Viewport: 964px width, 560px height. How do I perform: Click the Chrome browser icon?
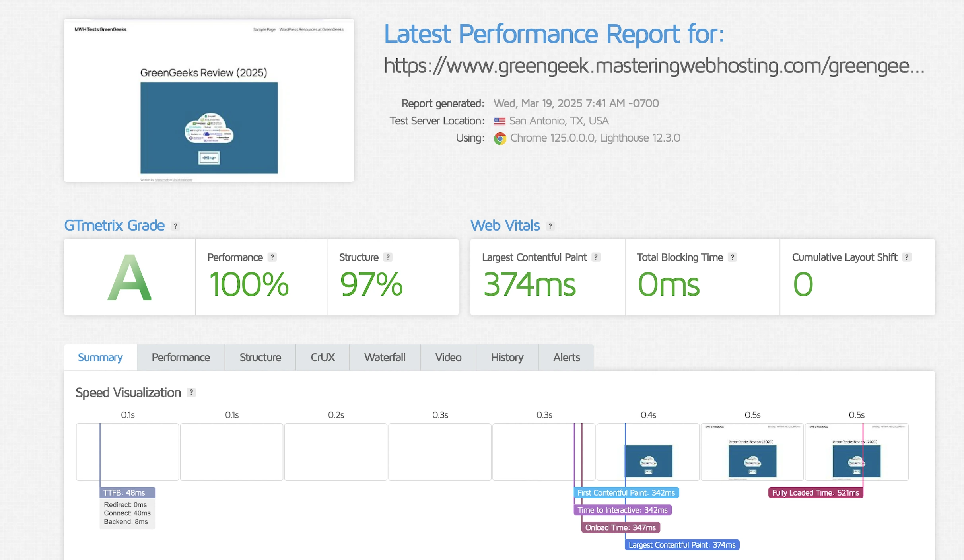(500, 138)
